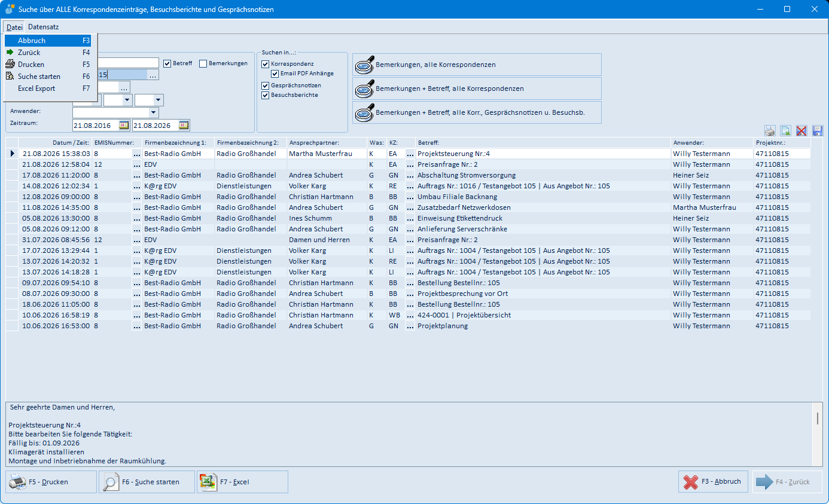Choose Excel Export F7 in the Datei menu
The height and width of the screenshot is (504, 829).
48,88
